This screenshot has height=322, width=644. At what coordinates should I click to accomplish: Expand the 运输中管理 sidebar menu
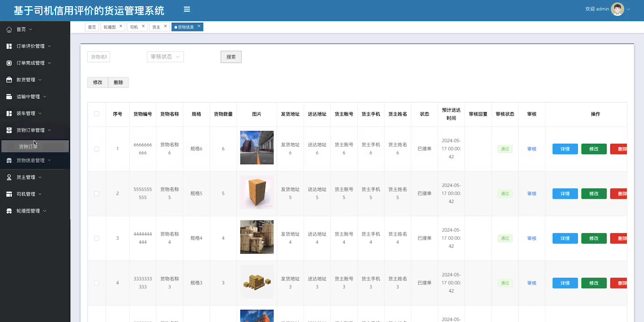[x=44, y=97]
